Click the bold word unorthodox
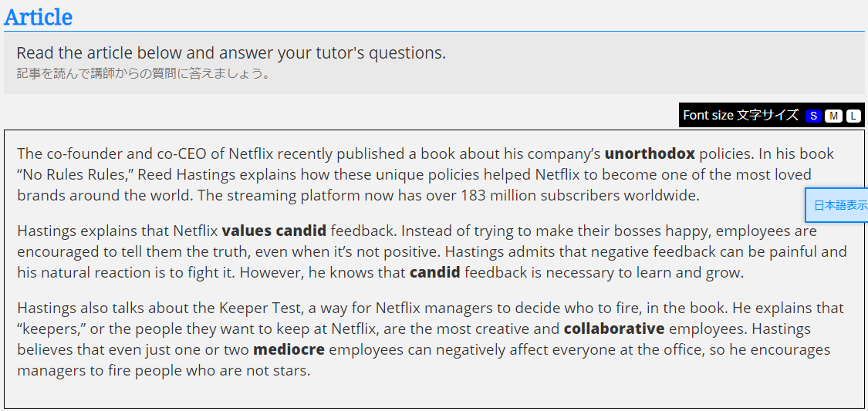 [x=650, y=153]
